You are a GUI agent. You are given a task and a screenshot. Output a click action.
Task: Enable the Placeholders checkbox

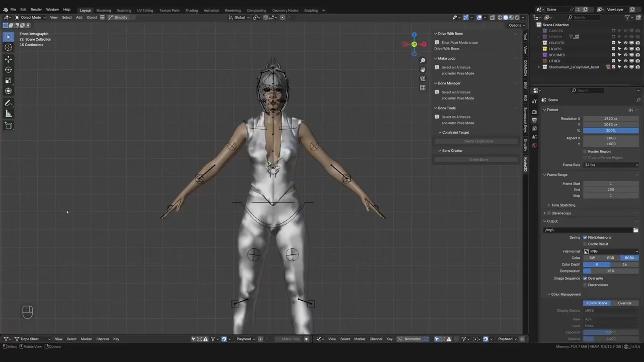point(585,285)
